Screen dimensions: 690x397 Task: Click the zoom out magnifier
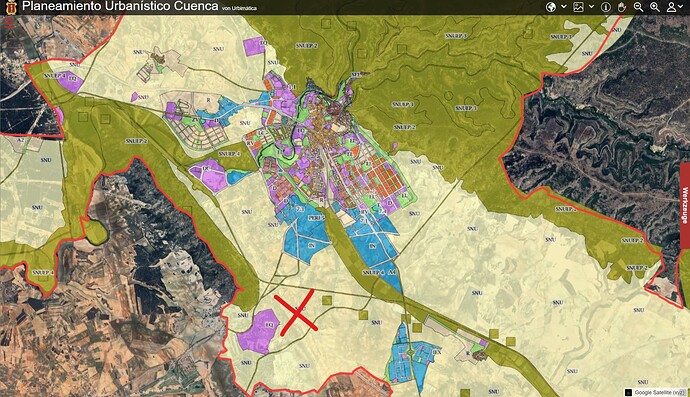coord(638,7)
